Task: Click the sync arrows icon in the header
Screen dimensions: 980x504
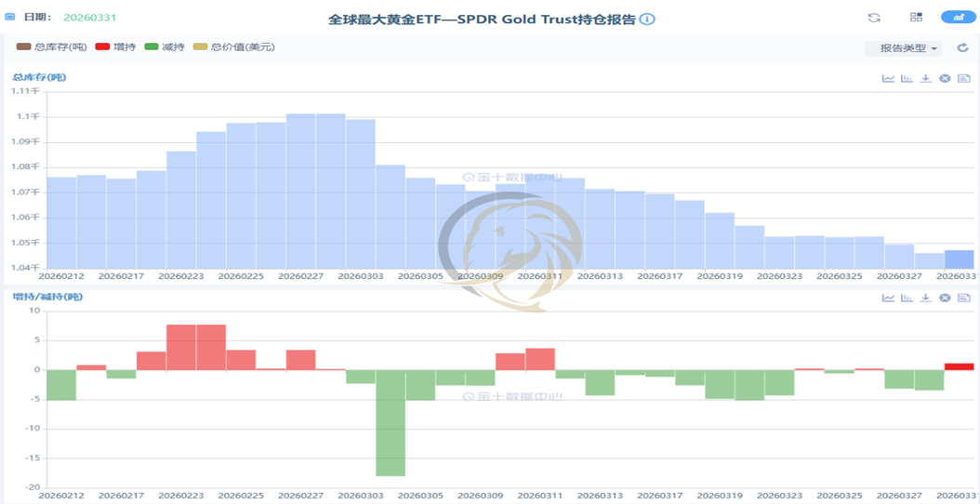Action: pos(874,18)
